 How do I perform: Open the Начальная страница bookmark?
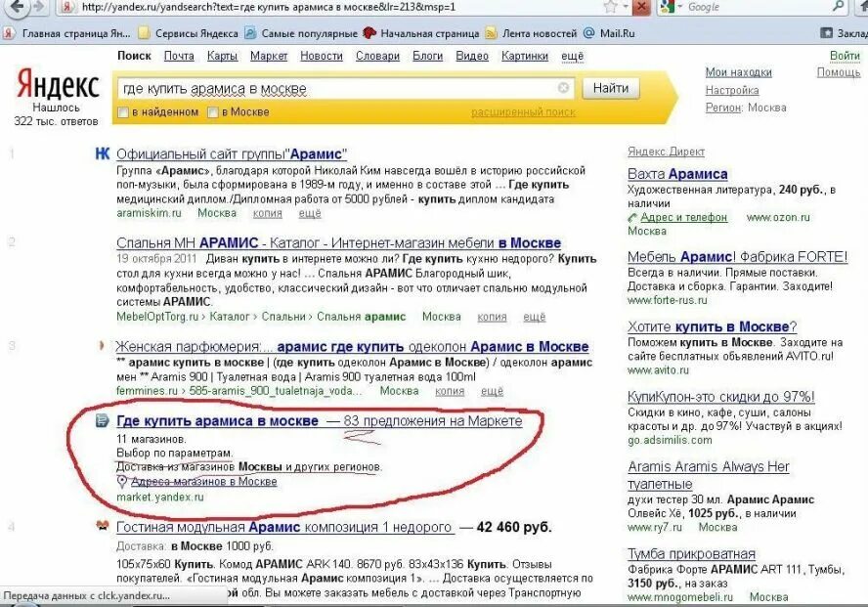click(421, 33)
